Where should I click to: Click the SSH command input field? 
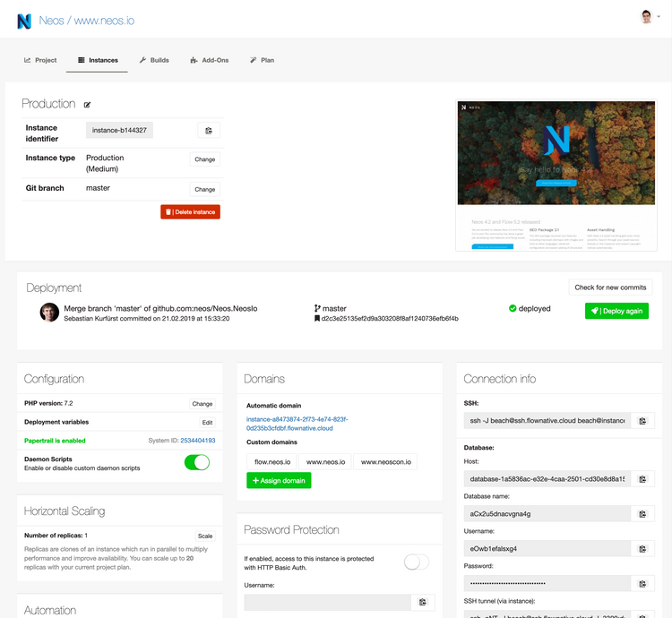tap(547, 421)
